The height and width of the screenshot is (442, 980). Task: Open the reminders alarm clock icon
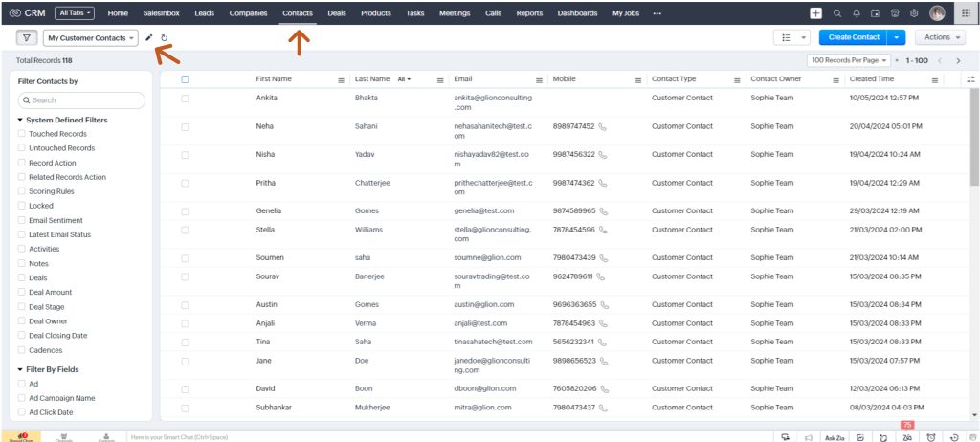[x=931, y=437]
